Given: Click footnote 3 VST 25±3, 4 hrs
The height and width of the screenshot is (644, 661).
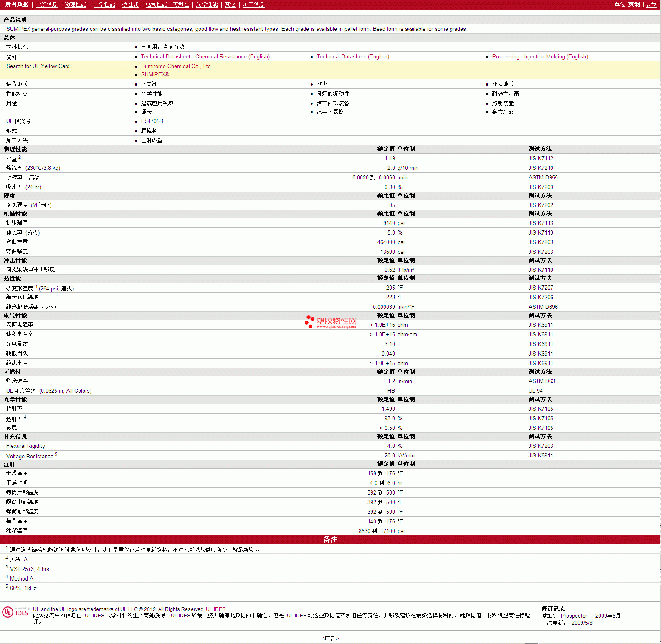Looking at the screenshot, I should pos(29,569).
